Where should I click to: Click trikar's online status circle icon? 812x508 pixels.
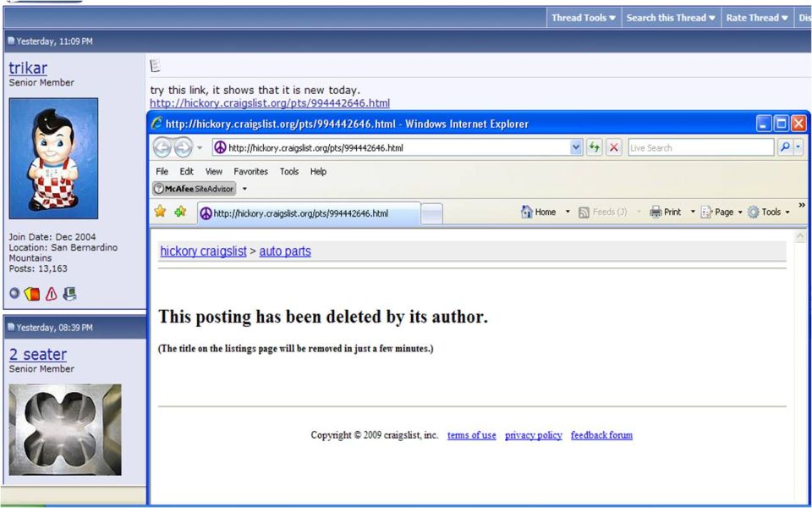coord(14,294)
